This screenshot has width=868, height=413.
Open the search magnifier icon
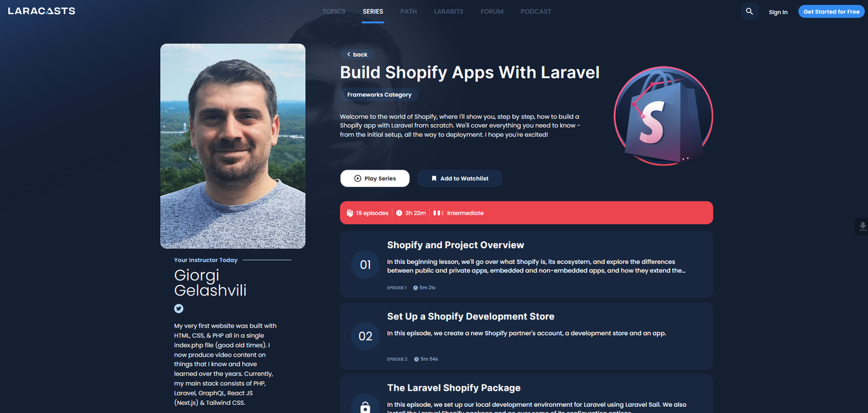click(x=749, y=12)
